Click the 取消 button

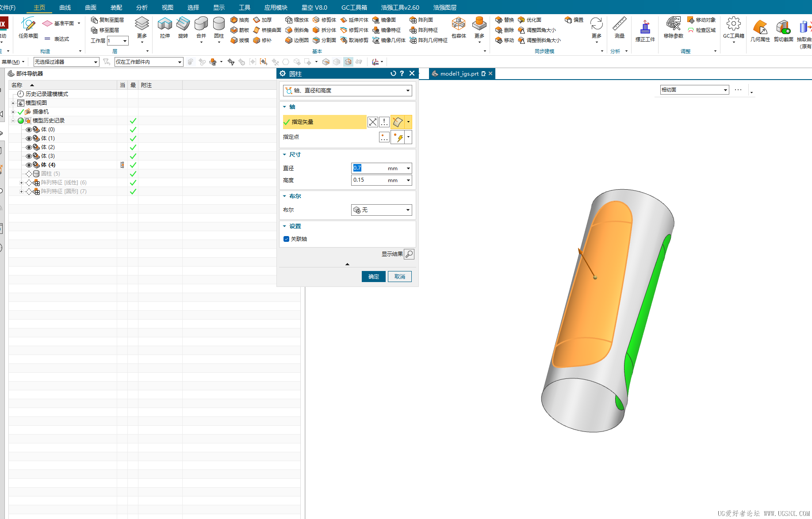pos(399,277)
